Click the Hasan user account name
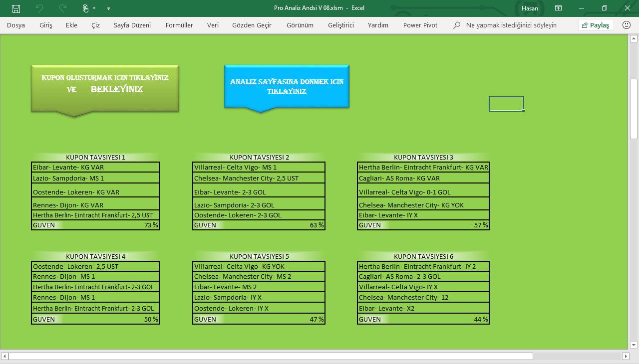 530,8
